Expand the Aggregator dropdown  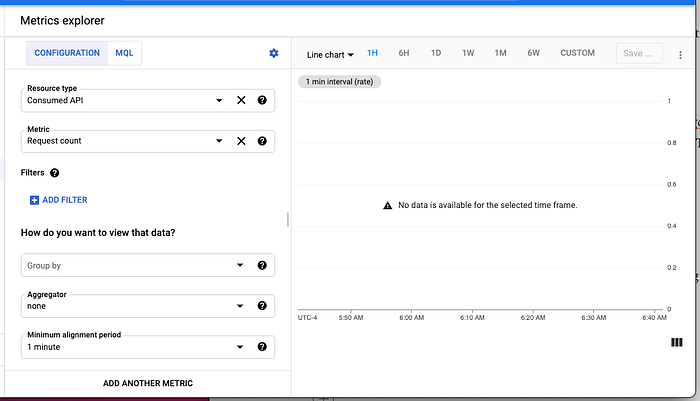tap(240, 306)
